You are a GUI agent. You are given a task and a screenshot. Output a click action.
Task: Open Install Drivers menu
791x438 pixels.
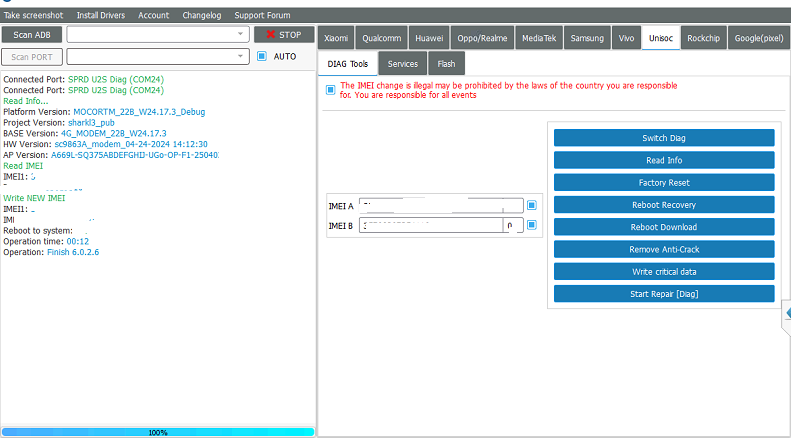coord(101,15)
